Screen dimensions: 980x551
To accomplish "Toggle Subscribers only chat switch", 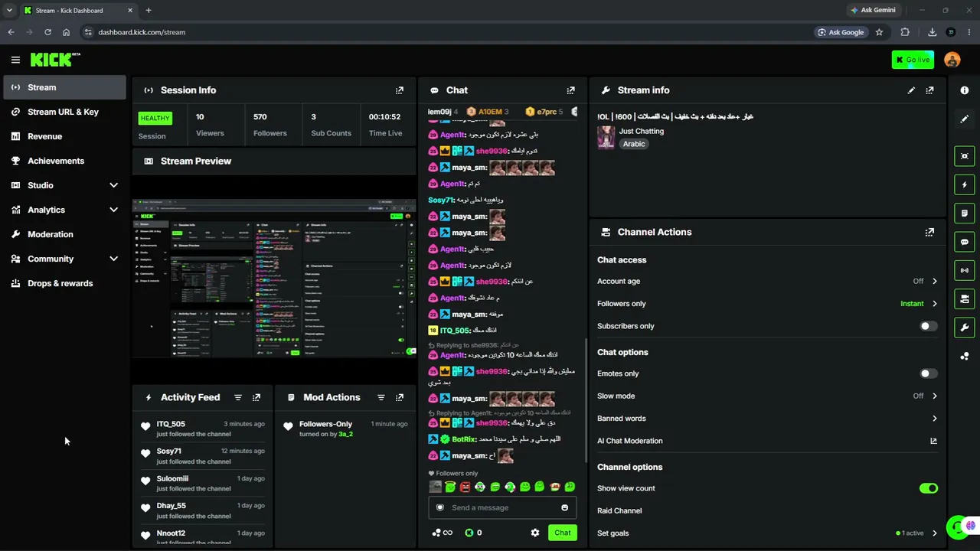I will click(928, 326).
